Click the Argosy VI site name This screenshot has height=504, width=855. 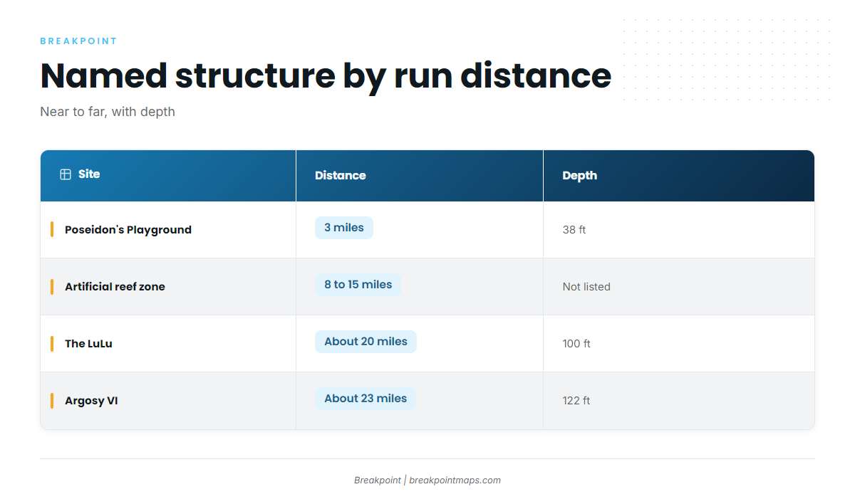[91, 401]
